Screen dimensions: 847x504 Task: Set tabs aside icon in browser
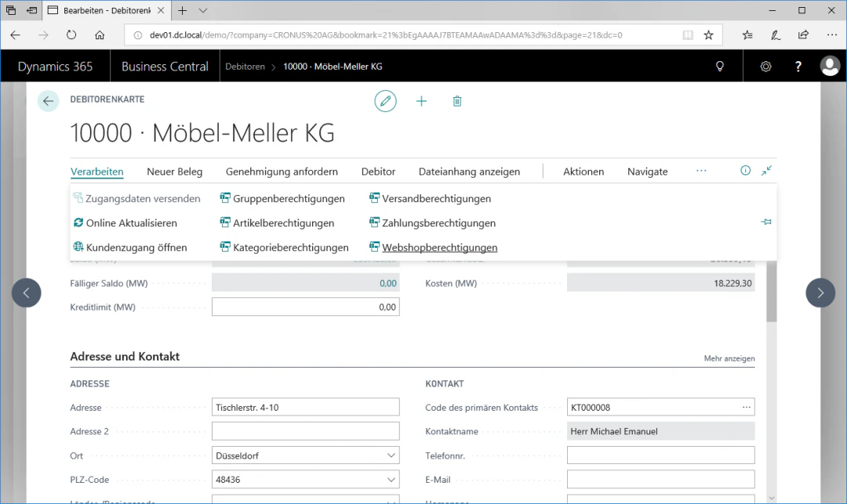(32, 10)
